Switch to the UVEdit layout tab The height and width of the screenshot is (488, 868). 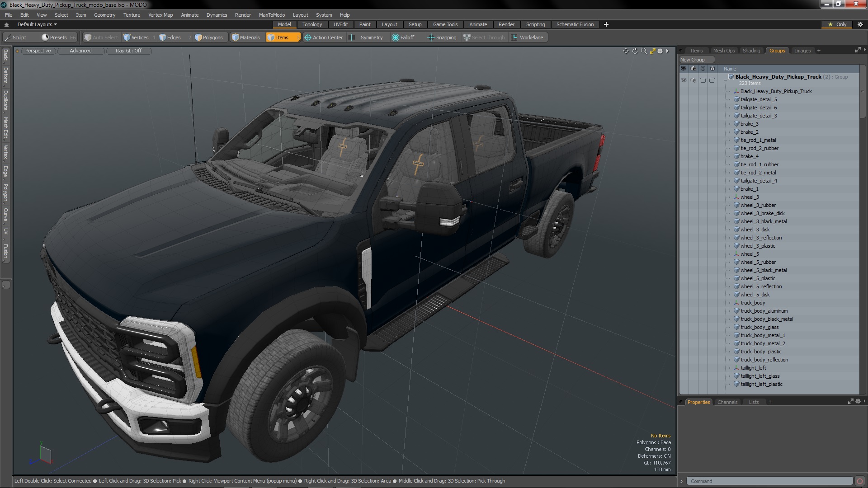point(340,24)
